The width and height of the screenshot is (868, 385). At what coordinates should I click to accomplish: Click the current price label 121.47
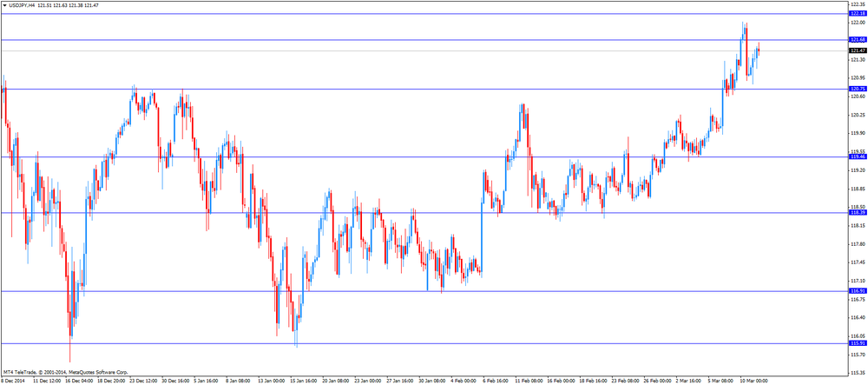click(x=858, y=50)
